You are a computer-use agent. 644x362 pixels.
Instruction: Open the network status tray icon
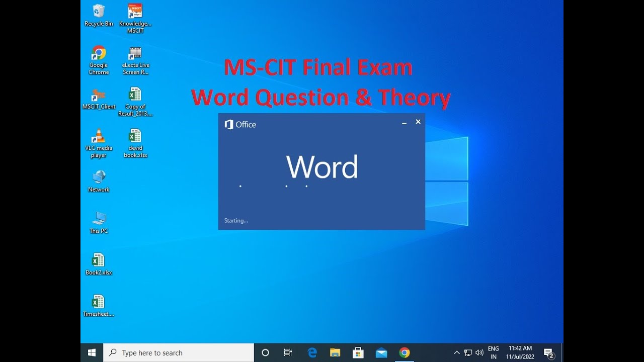468,353
